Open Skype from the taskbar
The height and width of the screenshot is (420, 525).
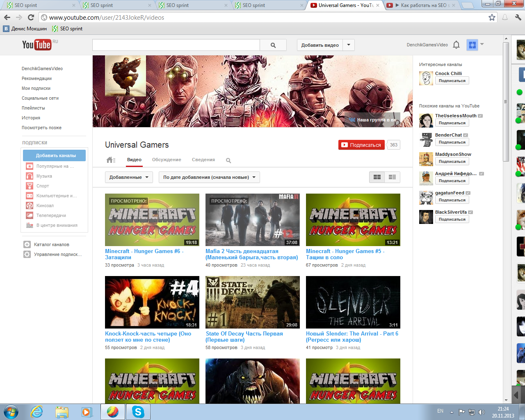click(x=138, y=412)
